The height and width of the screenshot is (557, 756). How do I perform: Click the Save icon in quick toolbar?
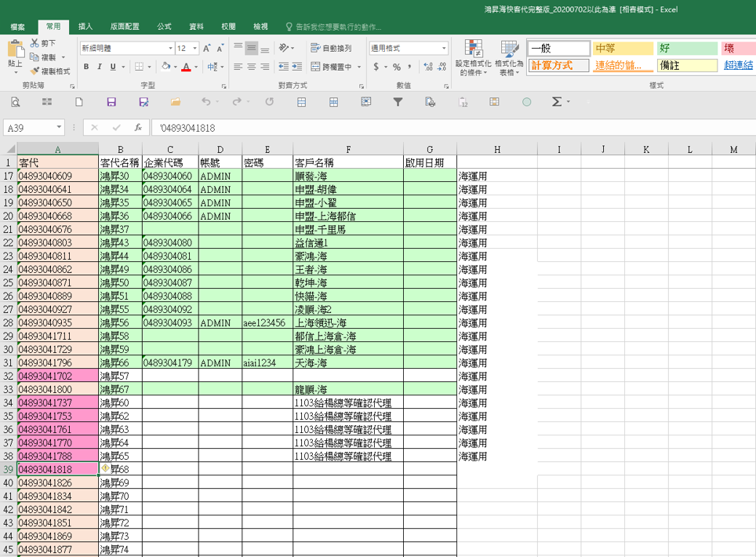(111, 102)
